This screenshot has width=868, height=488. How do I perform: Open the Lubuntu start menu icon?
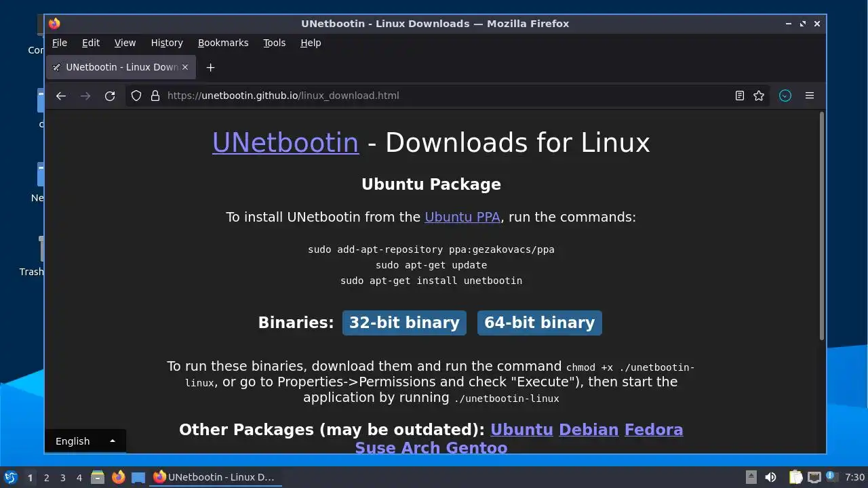tap(10, 477)
